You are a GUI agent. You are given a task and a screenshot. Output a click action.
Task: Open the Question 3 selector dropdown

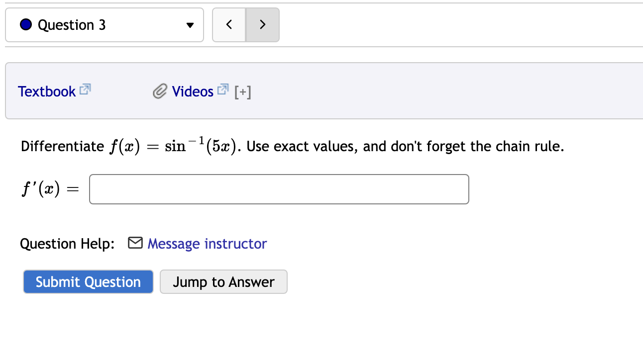point(105,24)
